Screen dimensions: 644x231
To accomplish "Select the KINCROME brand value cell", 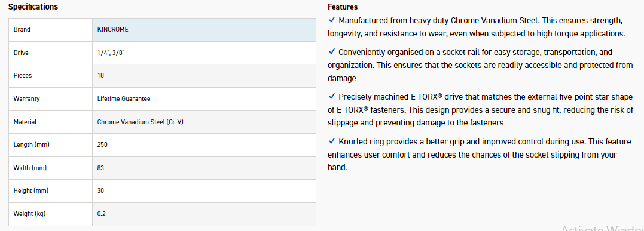I will pos(204,29).
